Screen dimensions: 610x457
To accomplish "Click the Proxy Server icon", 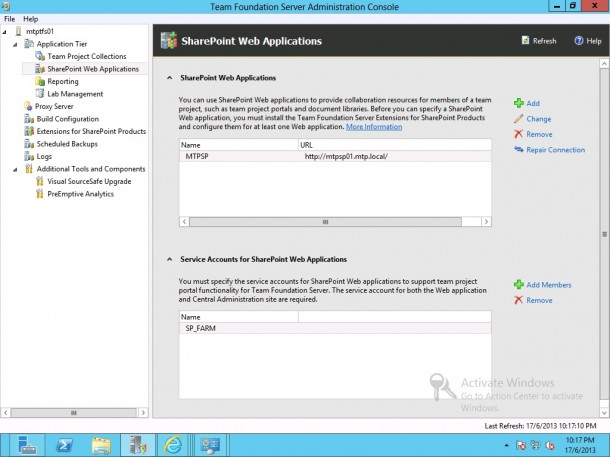I will tap(28, 106).
